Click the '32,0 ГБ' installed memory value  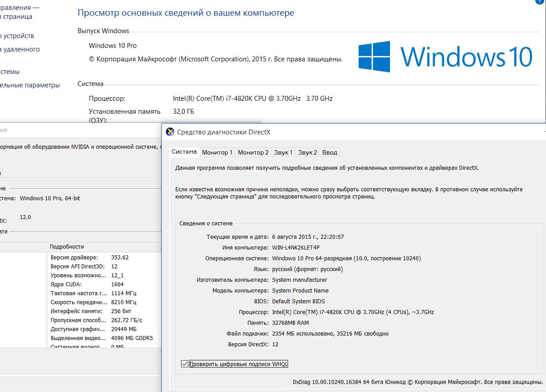click(x=183, y=111)
